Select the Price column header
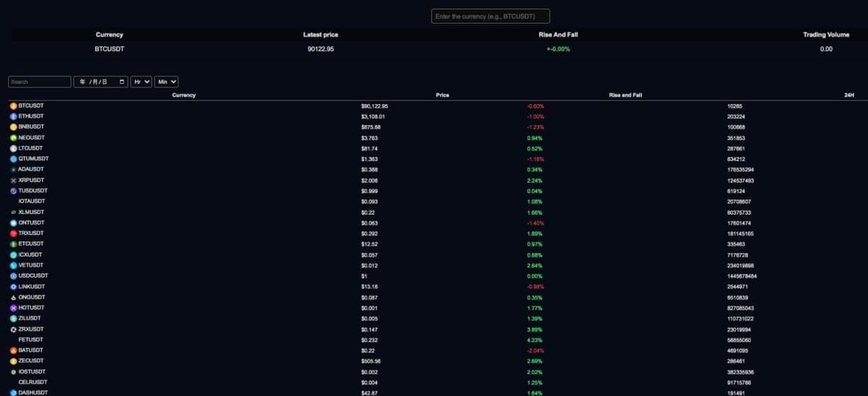Image resolution: width=868 pixels, height=396 pixels. (443, 95)
